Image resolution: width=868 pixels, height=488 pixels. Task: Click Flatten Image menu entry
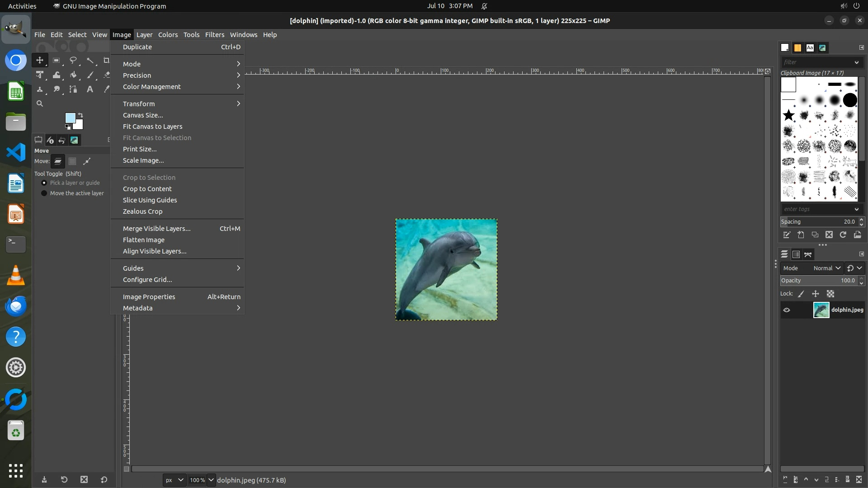(144, 240)
